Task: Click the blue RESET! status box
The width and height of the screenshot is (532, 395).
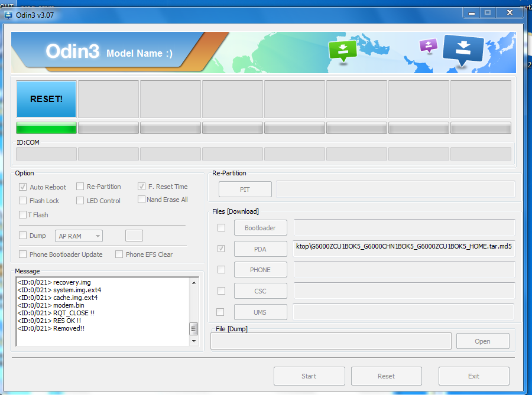Action: tap(46, 99)
